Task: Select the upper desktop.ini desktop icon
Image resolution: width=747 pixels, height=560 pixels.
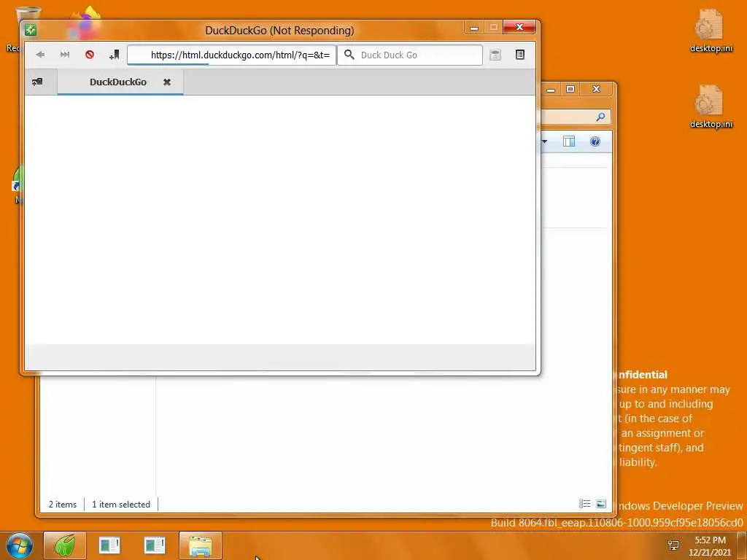Action: point(711,31)
